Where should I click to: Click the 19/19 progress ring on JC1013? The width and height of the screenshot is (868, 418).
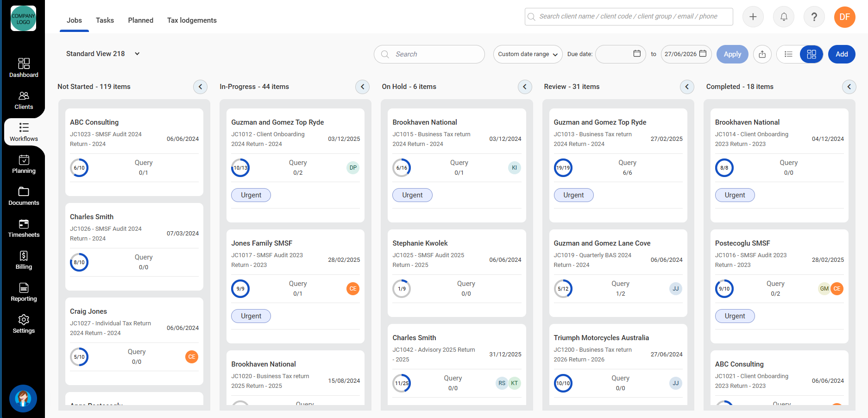tap(563, 168)
